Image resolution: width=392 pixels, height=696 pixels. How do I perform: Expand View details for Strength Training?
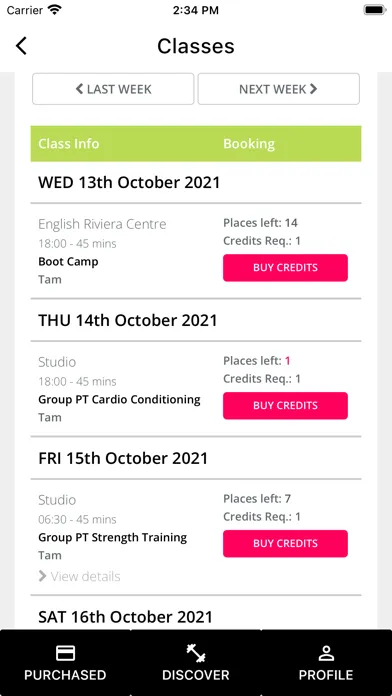[x=85, y=577]
